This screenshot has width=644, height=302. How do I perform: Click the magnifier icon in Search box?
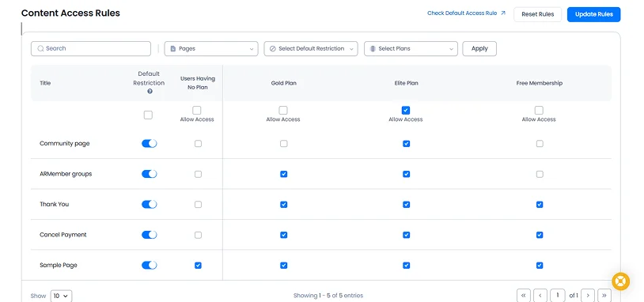pos(40,48)
